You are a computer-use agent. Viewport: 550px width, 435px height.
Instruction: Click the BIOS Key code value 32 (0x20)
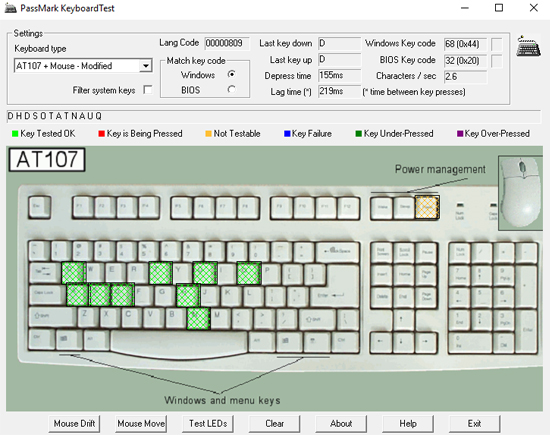pyautogui.click(x=465, y=61)
